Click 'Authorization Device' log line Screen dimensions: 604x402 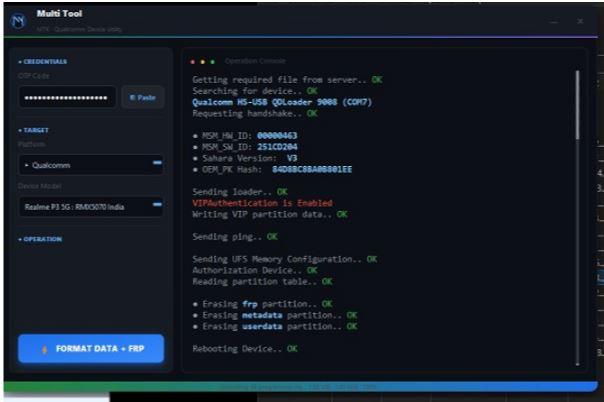(255, 270)
